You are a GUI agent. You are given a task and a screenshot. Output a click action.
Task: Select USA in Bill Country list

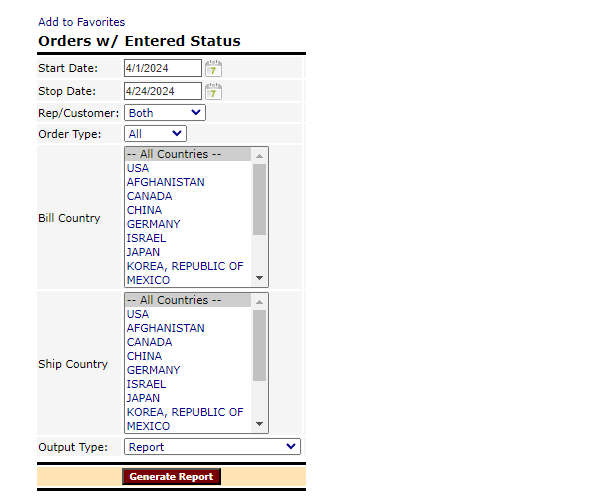click(x=138, y=168)
